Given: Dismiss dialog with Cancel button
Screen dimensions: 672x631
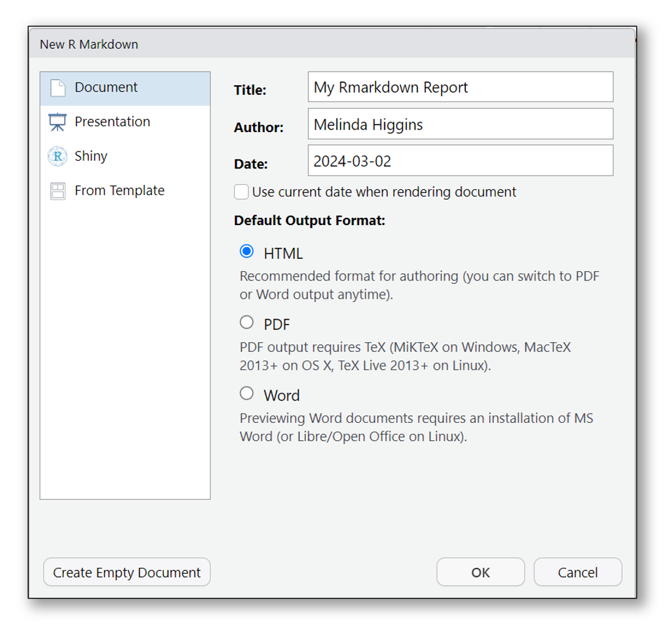Looking at the screenshot, I should tap(578, 572).
